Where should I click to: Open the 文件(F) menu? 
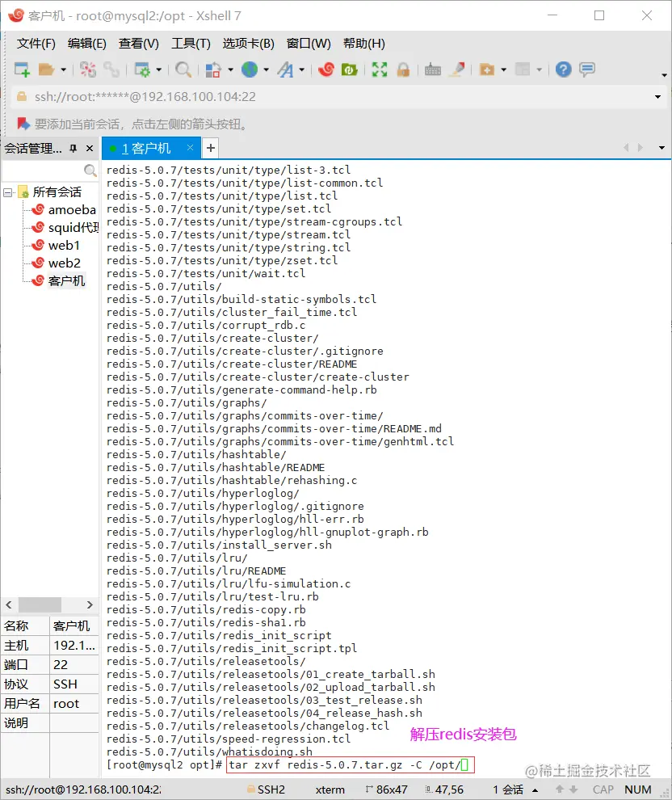36,44
